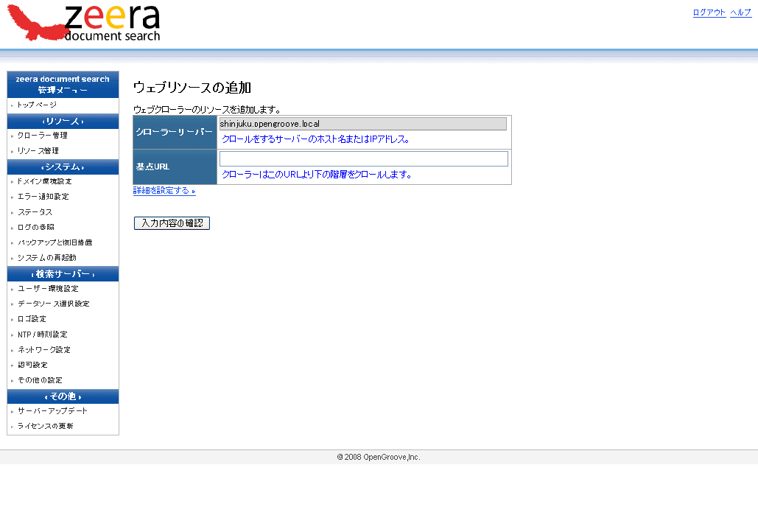This screenshot has width=758, height=532.
Task: Click the 基点URL input field
Action: [x=364, y=158]
